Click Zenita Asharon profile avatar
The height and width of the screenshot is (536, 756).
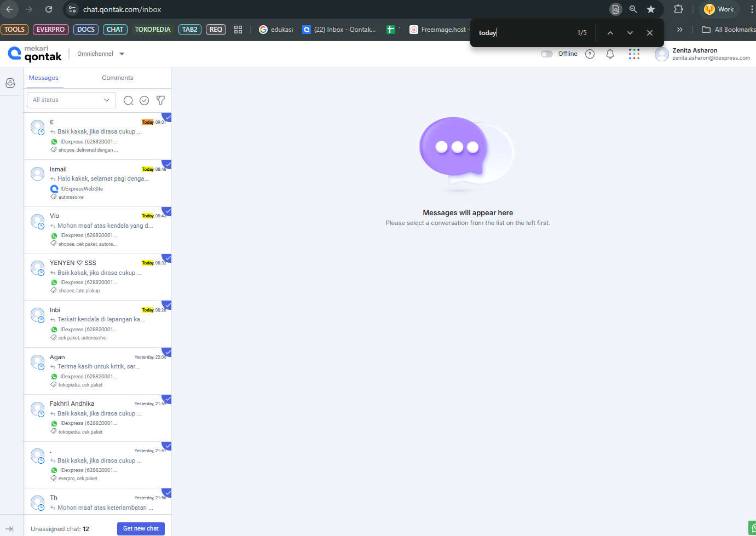[x=662, y=54]
